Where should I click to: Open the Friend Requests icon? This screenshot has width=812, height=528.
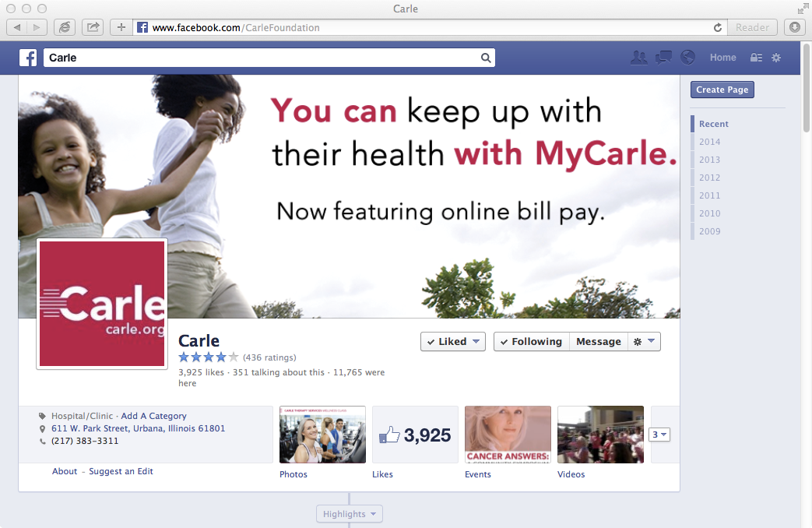click(x=639, y=58)
